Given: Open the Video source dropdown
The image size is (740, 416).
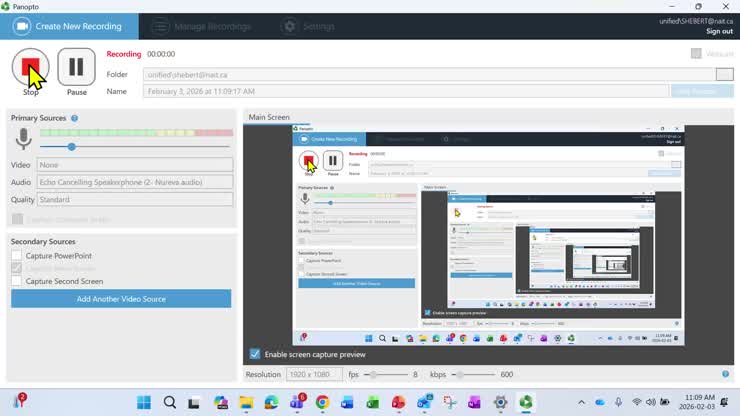Looking at the screenshot, I should 135,165.
